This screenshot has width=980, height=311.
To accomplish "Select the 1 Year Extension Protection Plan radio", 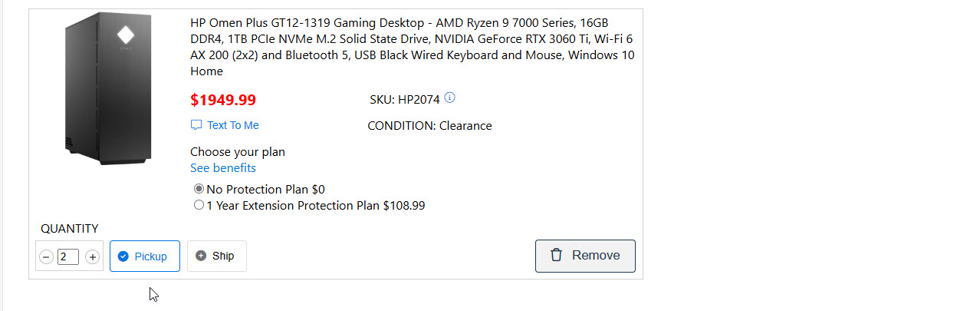I will point(199,205).
